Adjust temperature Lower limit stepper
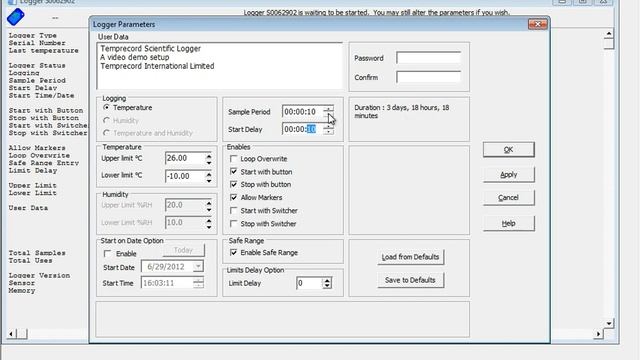 click(x=209, y=176)
